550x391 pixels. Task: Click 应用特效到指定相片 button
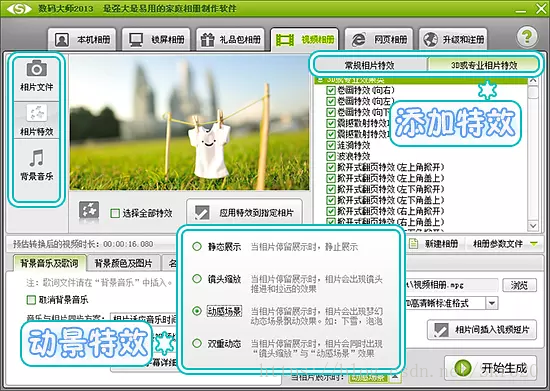244,212
